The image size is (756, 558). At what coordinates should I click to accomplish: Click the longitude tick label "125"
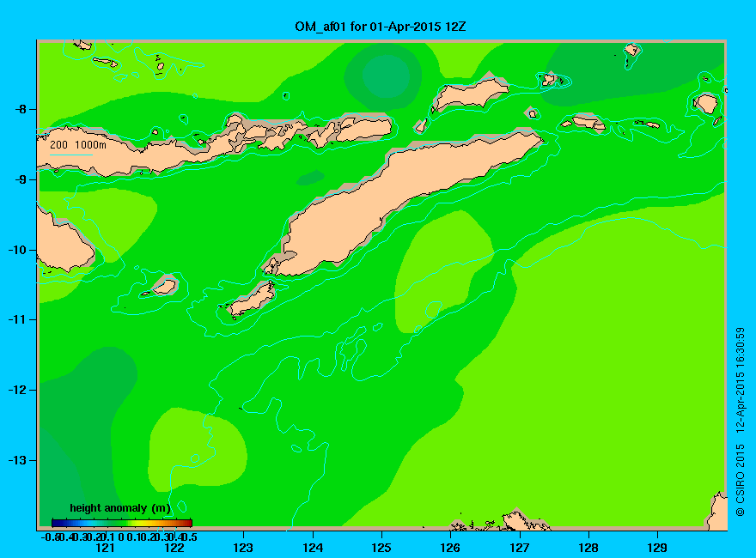point(381,548)
